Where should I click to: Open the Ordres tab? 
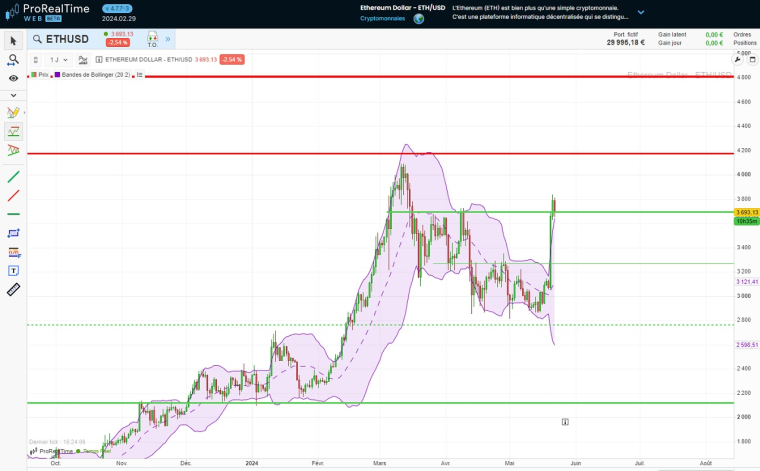[x=742, y=34]
